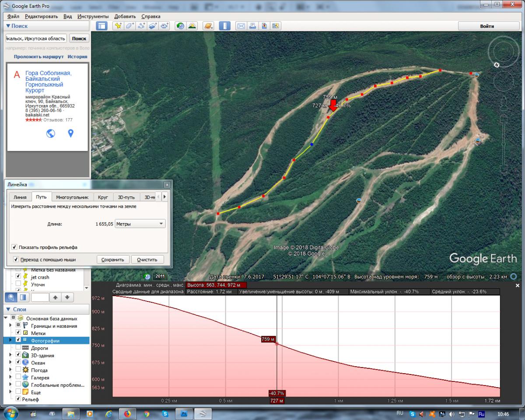Show more ruler tabs with right arrow
Screen dimensions: 525x420
click(164, 197)
